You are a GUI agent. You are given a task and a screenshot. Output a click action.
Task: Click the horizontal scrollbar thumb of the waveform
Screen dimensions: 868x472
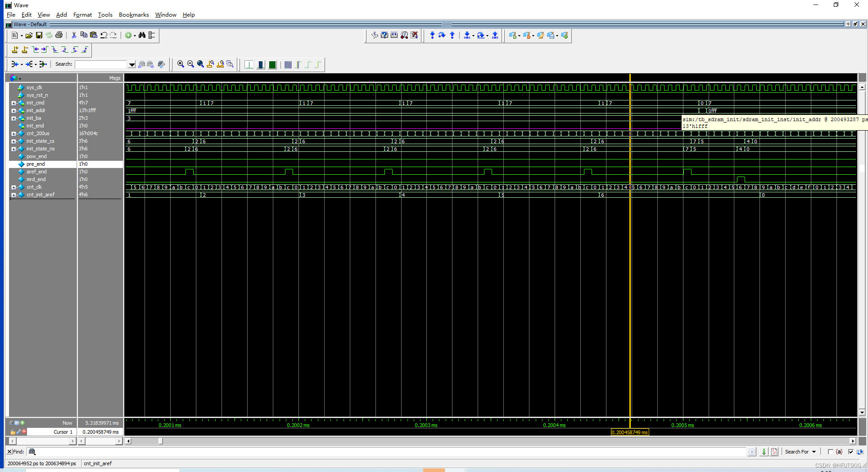coord(160,441)
